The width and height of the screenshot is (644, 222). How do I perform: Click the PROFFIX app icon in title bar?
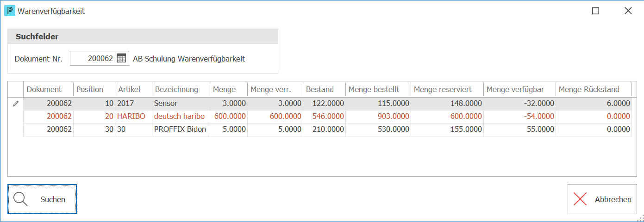(9, 11)
